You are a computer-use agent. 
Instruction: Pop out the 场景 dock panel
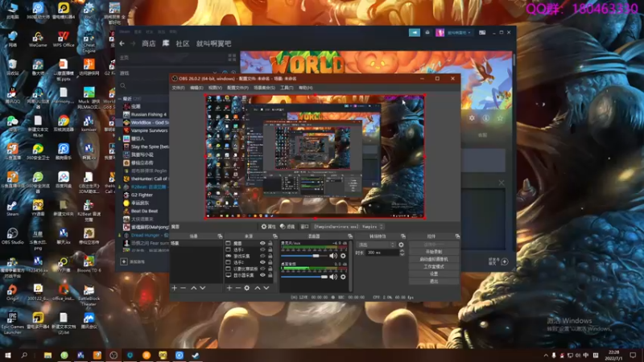[220, 237]
